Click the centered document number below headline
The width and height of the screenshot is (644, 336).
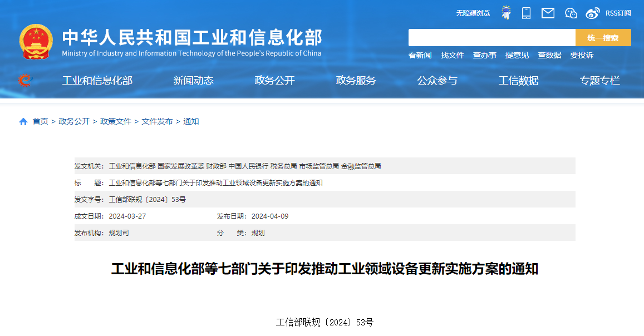[325, 323]
